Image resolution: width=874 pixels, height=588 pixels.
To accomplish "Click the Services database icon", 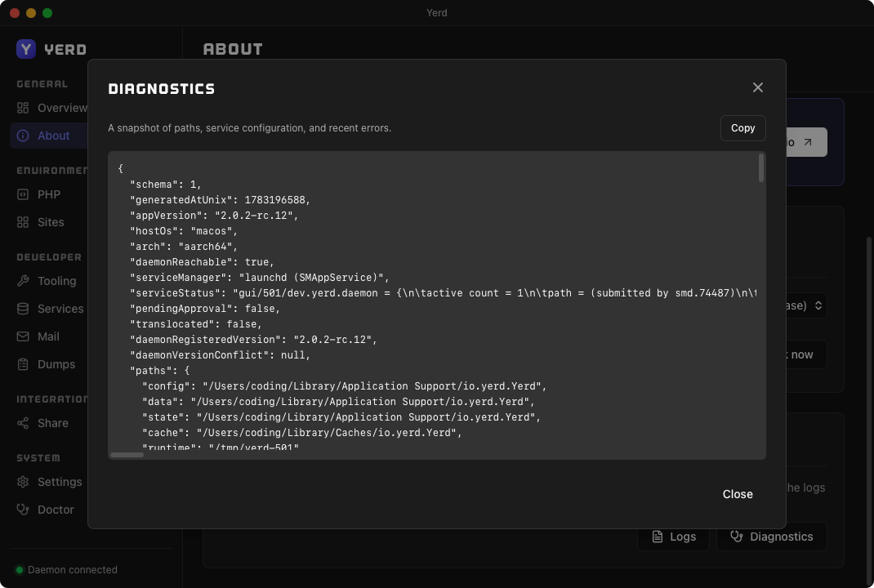I will coord(23,309).
